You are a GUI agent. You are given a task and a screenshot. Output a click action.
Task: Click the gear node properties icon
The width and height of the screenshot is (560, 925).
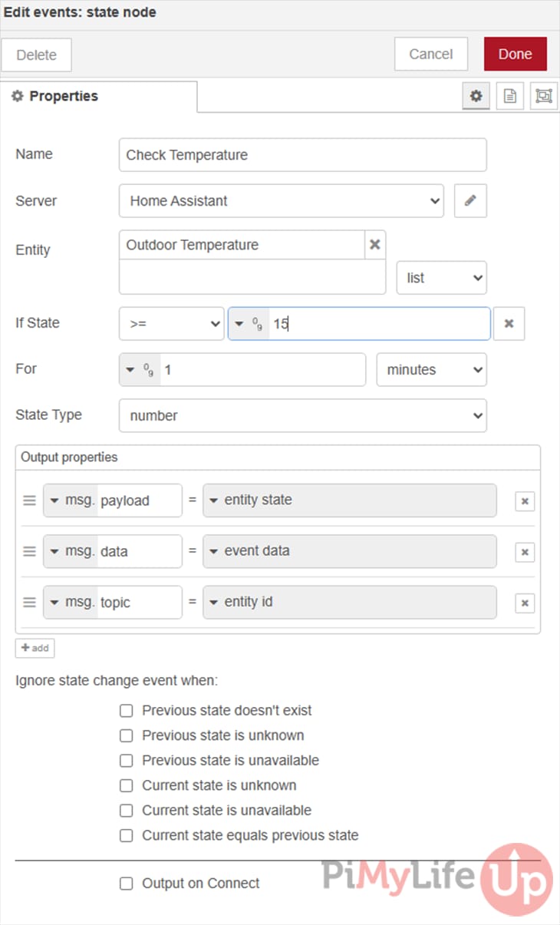[476, 96]
